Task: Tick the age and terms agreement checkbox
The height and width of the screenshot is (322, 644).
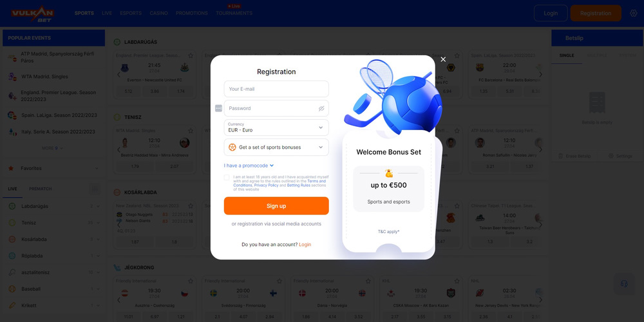Action: (x=227, y=178)
